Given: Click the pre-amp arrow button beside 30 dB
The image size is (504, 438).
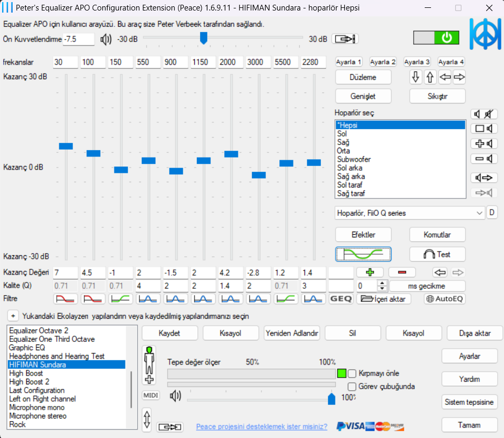Looking at the screenshot, I should pos(345,39).
